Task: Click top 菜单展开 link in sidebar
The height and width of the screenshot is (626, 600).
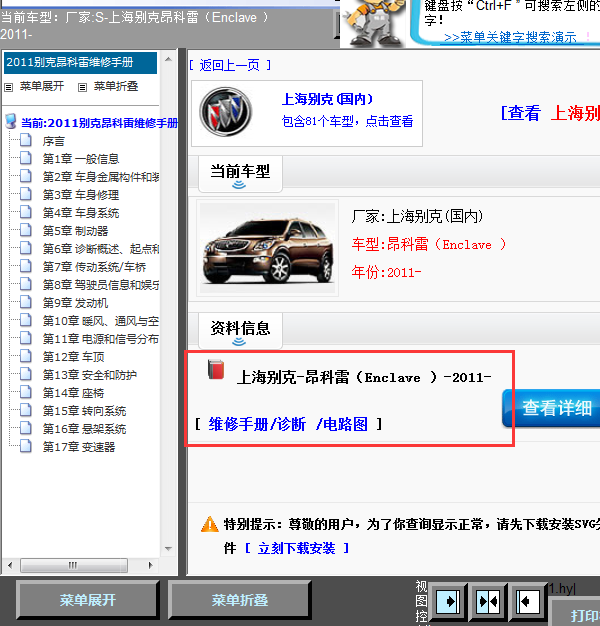Action: (x=42, y=86)
